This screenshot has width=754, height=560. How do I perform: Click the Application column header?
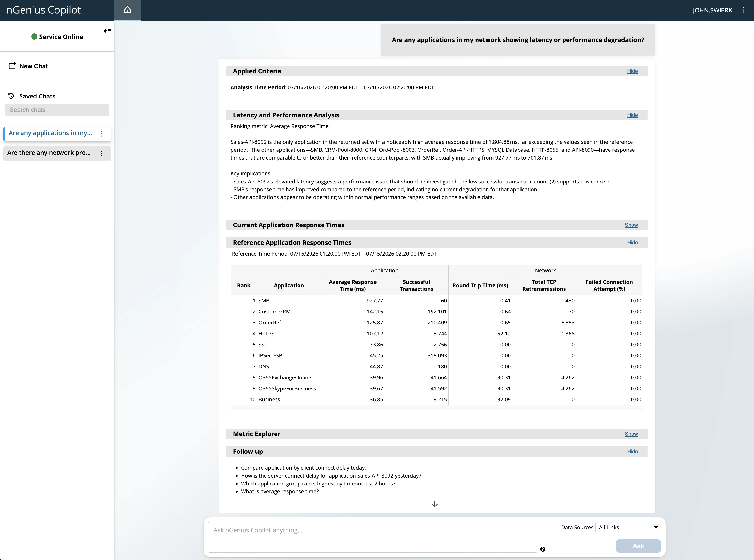tap(289, 285)
